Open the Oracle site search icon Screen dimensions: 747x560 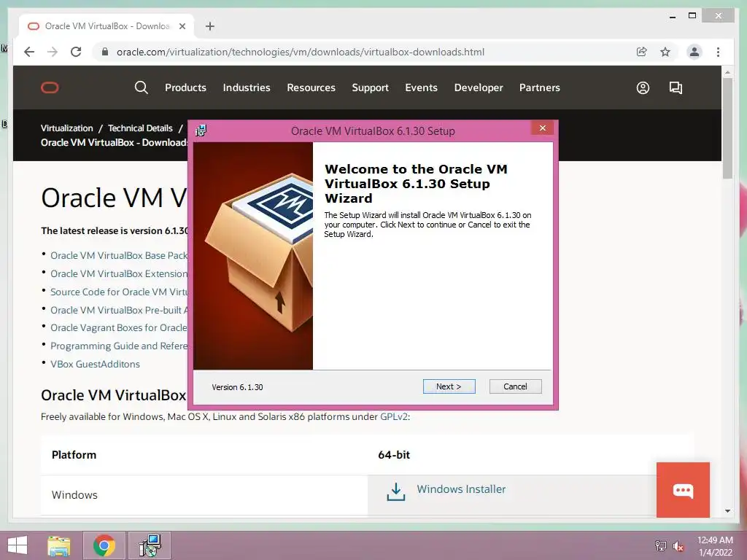coord(141,87)
